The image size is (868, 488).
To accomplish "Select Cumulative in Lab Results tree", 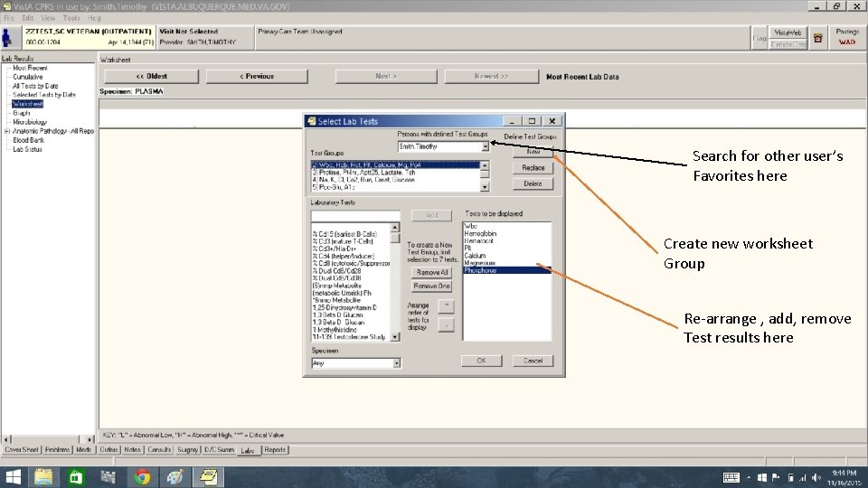I will [x=28, y=76].
